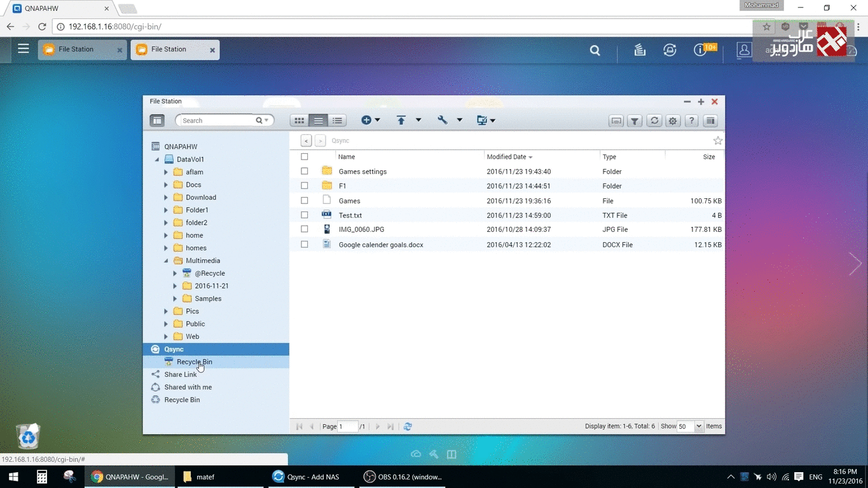
Task: Open Share Link section
Action: (181, 374)
